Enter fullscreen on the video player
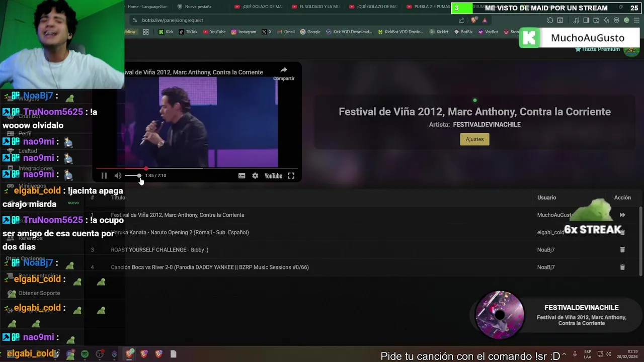 291,175
